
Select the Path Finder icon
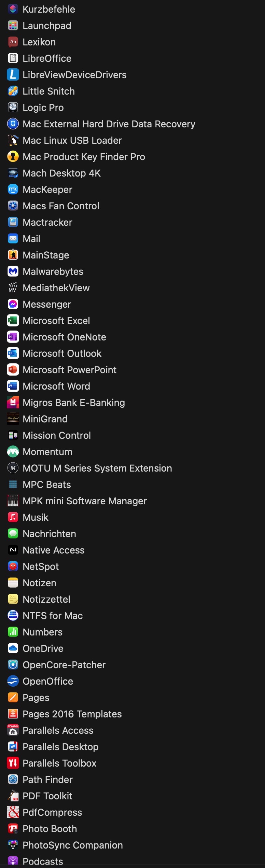13,780
